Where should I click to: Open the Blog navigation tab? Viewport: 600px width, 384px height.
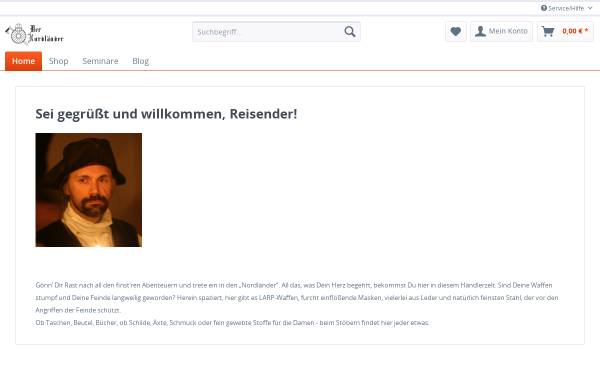click(140, 61)
